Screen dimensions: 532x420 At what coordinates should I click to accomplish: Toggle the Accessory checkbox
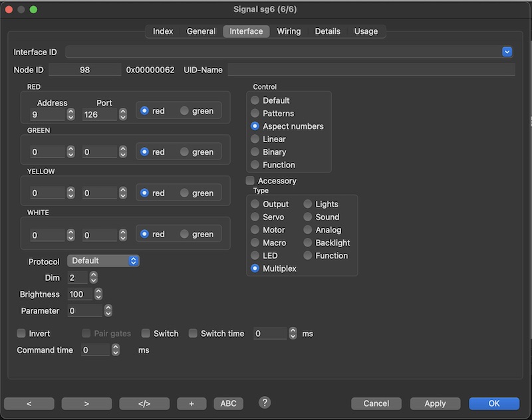251,181
